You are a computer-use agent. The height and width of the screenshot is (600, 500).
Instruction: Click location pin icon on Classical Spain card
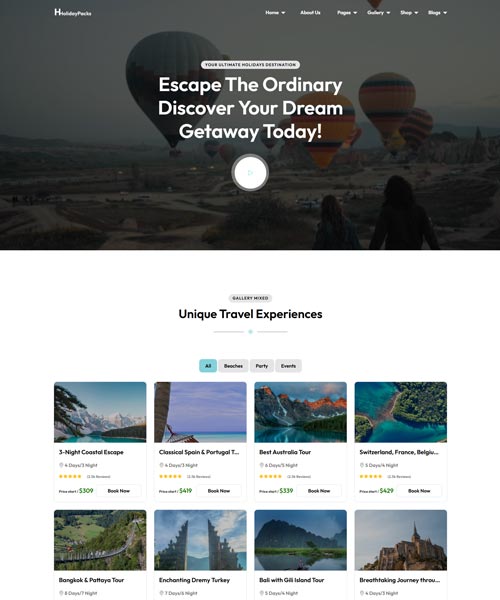[x=161, y=465]
